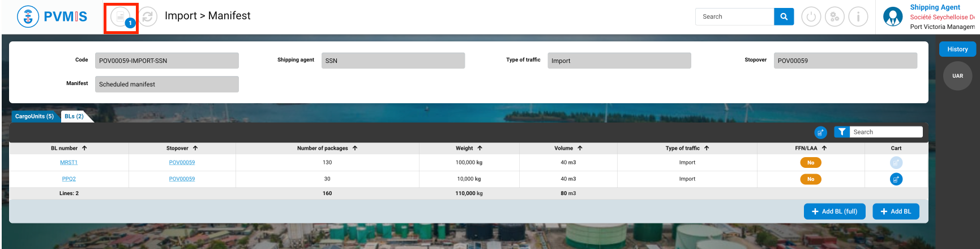980x249 pixels.
Task: Click the blue magnifier search button
Action: (784, 17)
